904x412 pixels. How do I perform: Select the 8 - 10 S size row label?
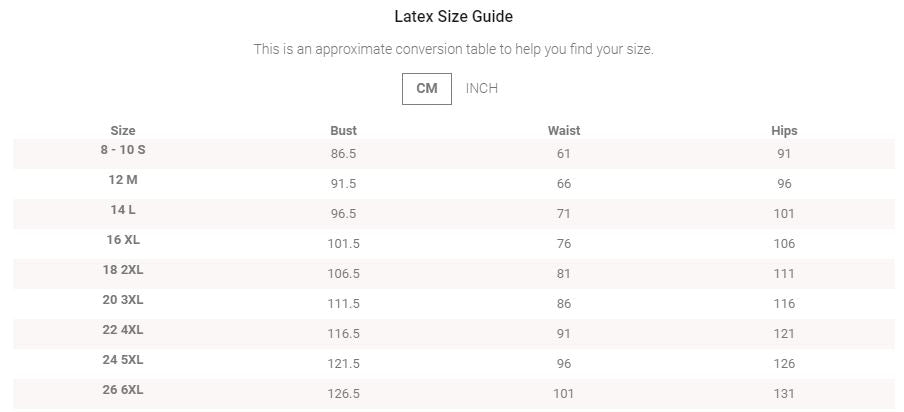[x=123, y=149]
